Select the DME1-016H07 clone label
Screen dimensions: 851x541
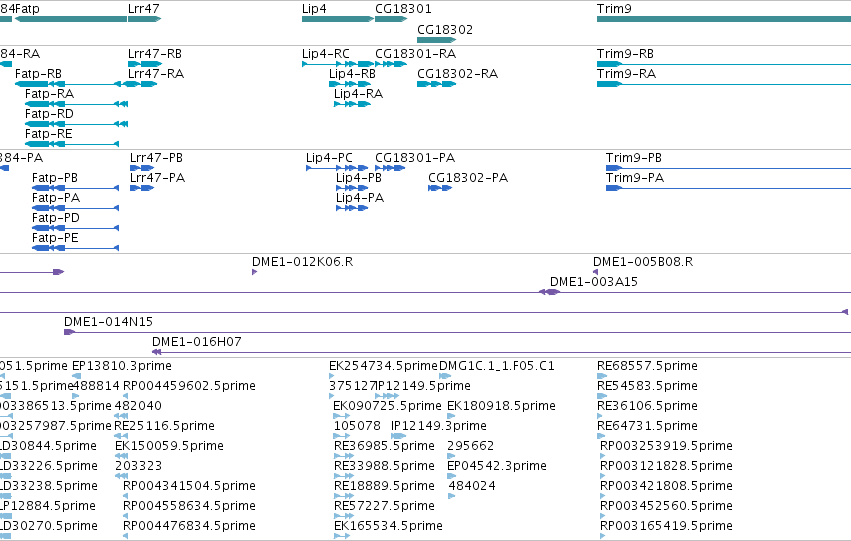[x=196, y=342]
